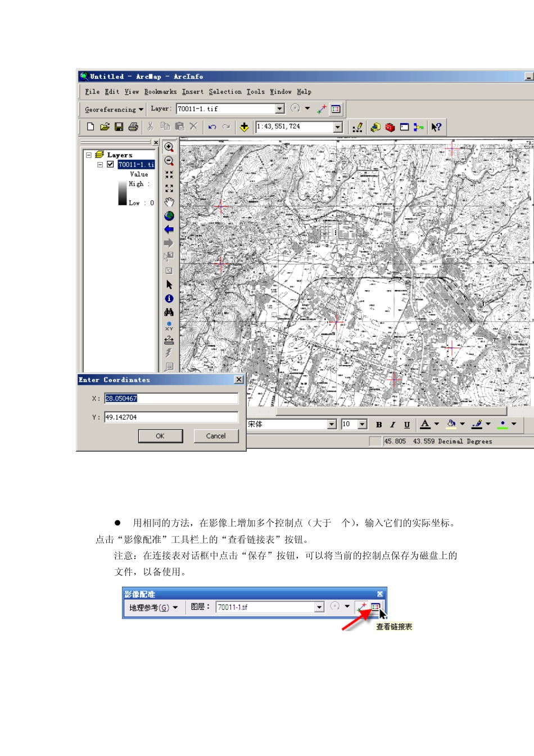Open ModelBuilder from the toolbar
The height and width of the screenshot is (756, 534).
pyautogui.click(x=419, y=128)
